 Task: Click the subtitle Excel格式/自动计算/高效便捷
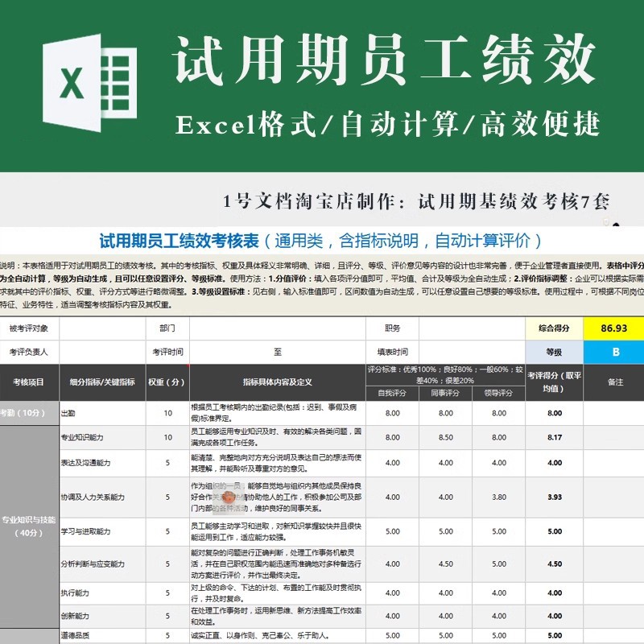coord(388,125)
